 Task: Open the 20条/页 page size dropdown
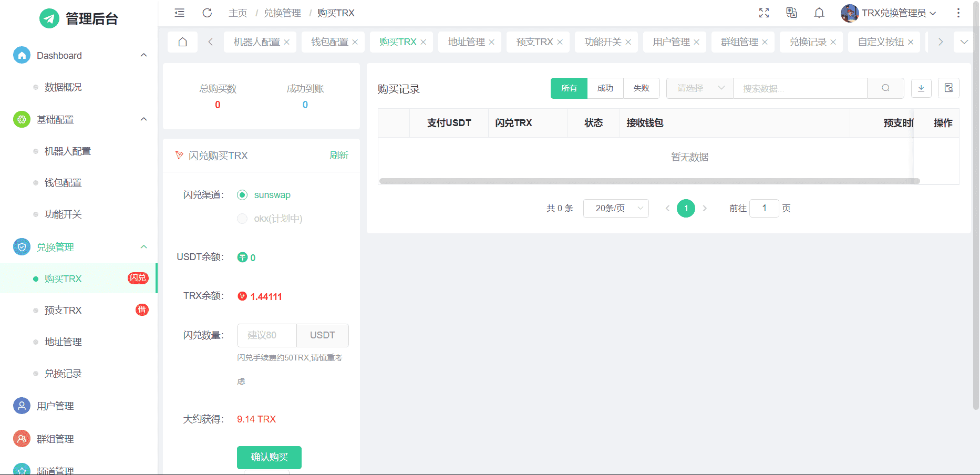click(616, 209)
